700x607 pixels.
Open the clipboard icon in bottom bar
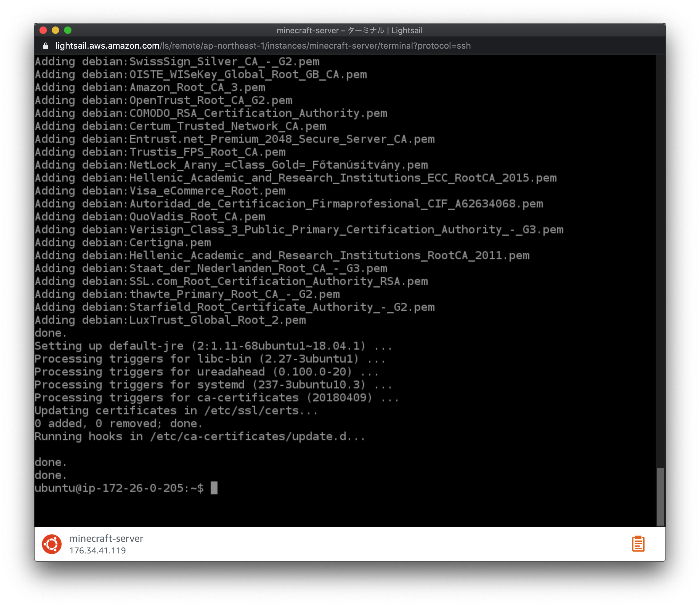(x=638, y=544)
